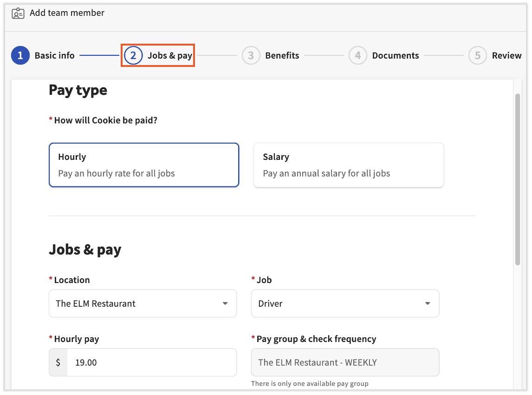
Task: Click the step 5 circle for Review
Action: (477, 55)
